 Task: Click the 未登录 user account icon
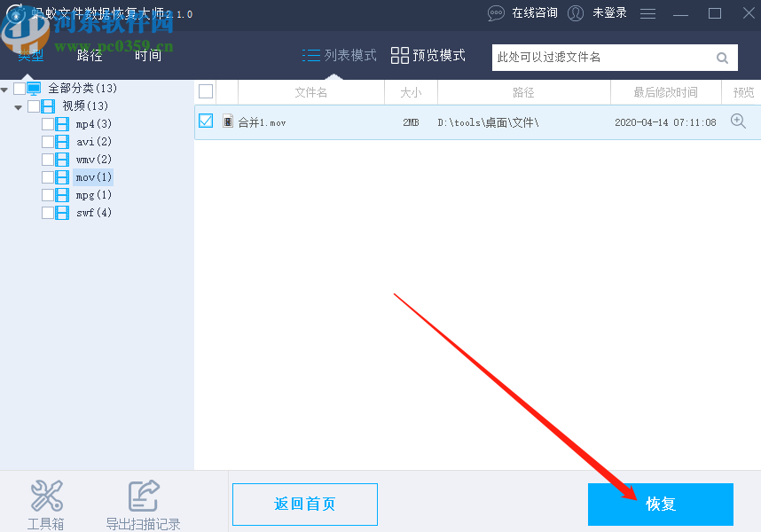coord(575,13)
